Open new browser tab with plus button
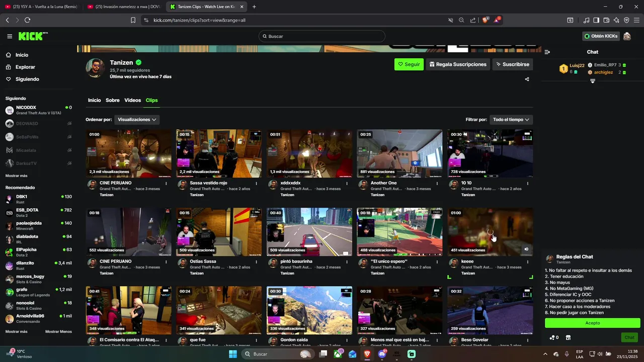 pos(254,7)
